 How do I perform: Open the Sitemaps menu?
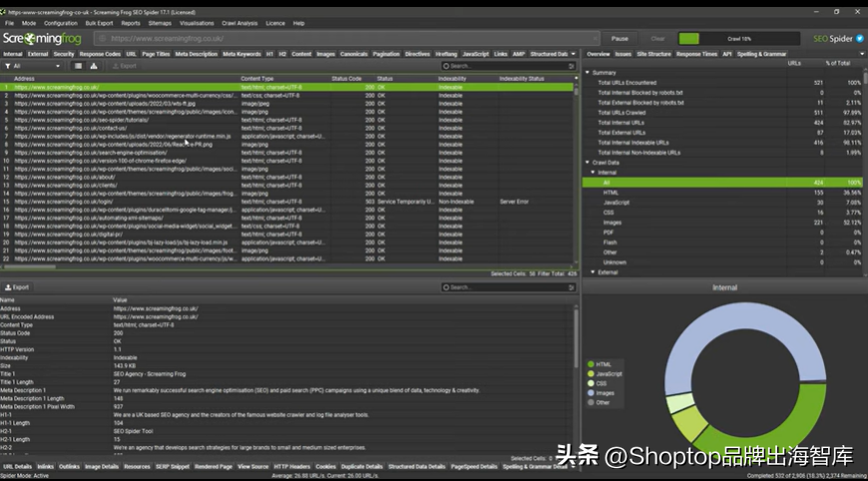point(160,23)
